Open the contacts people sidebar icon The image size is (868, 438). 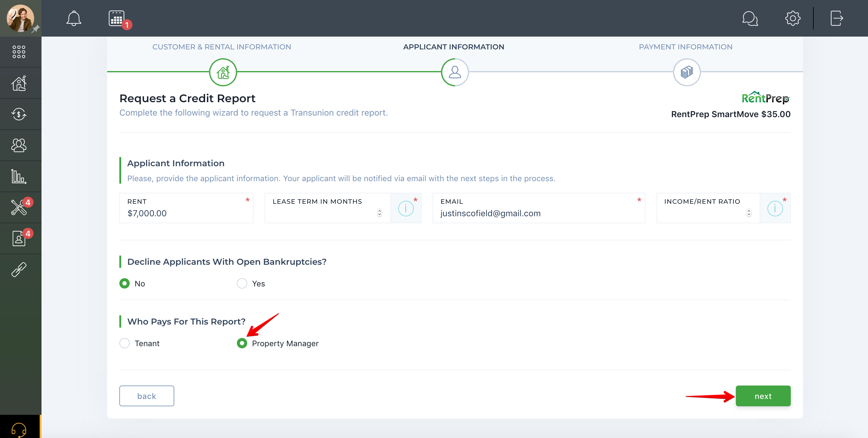pyautogui.click(x=19, y=145)
